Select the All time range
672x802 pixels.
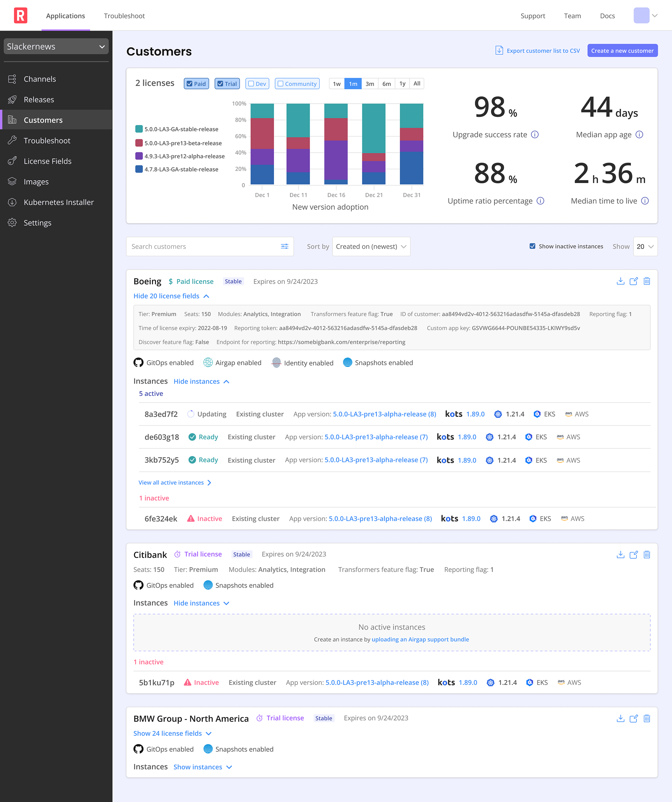(x=417, y=84)
